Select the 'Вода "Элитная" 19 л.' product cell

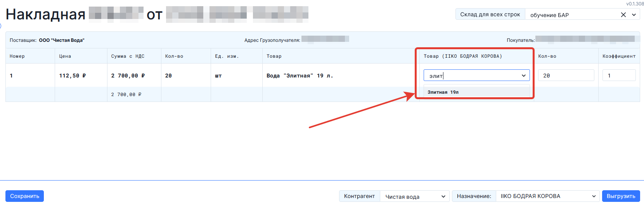[x=299, y=76]
